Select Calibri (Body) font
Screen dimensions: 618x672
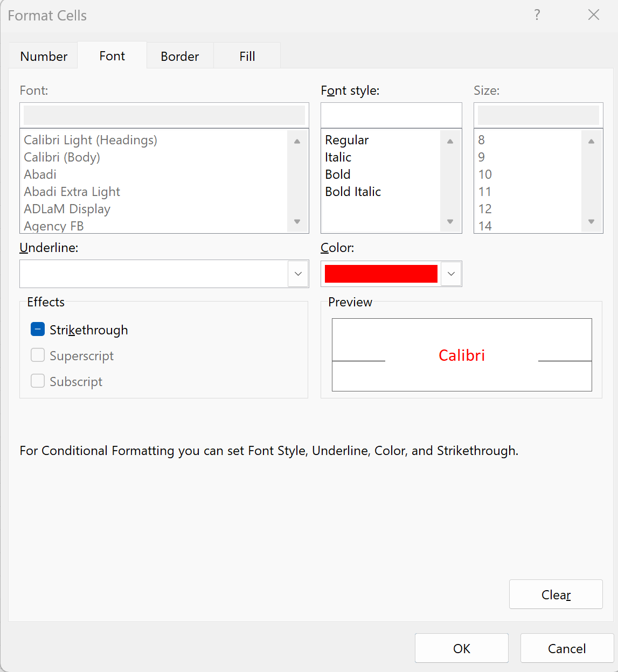tap(62, 157)
